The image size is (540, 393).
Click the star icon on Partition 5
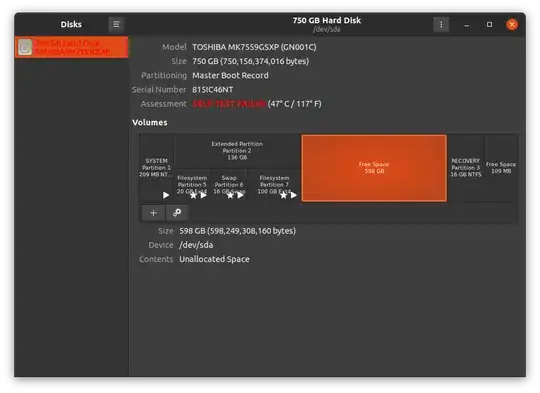tap(193, 195)
